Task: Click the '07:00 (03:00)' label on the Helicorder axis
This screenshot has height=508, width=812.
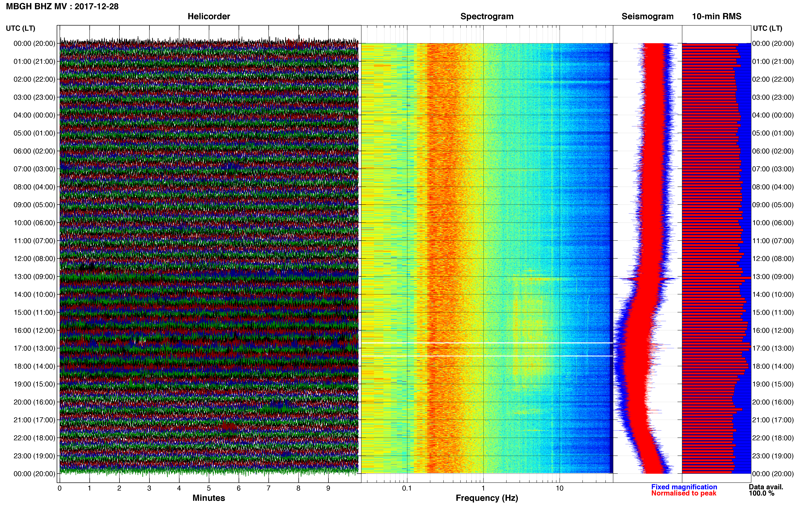Action: 34,169
